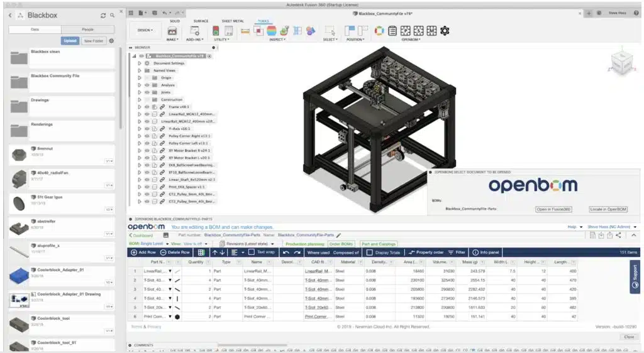Click the Open in Fusion360 button
The height and width of the screenshot is (353, 644).
(x=553, y=209)
